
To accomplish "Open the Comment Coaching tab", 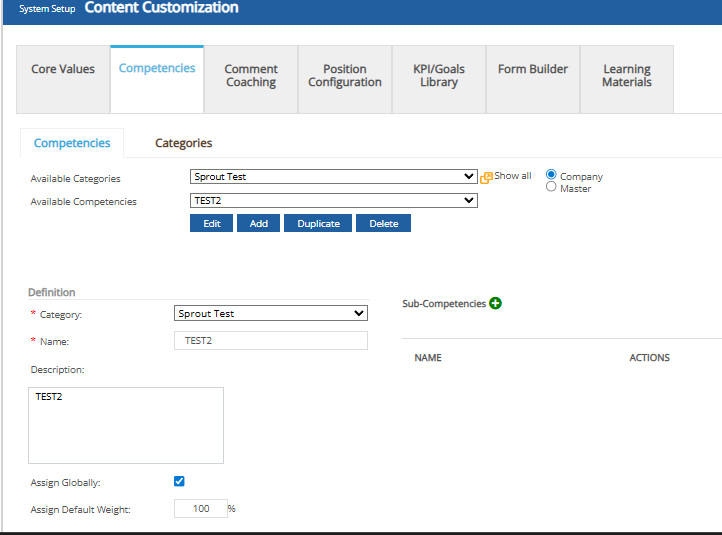I will coord(251,76).
